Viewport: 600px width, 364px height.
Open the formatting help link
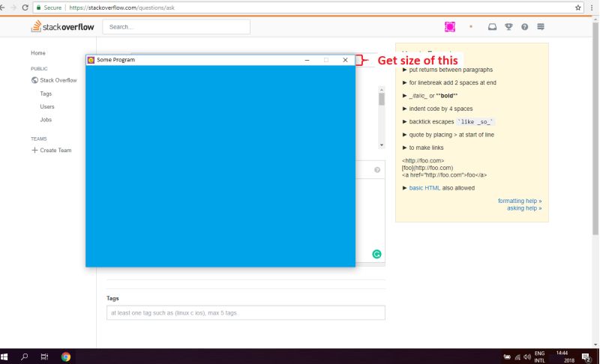click(x=520, y=201)
